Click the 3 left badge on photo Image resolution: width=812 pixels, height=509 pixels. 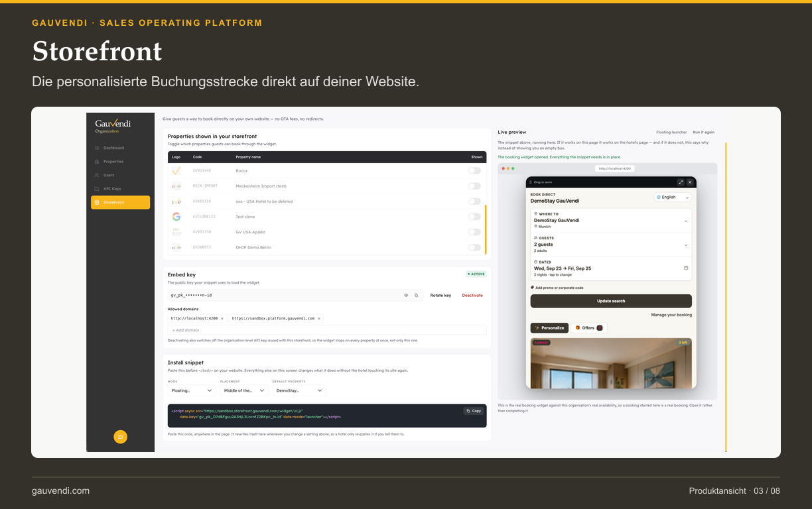pos(683,343)
